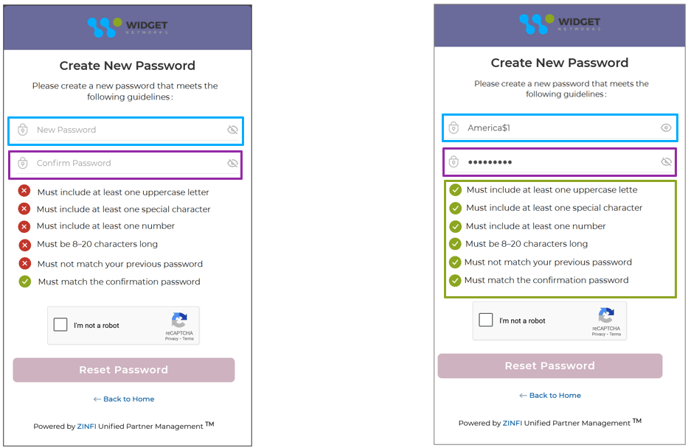
Task: Click Reset Password below the filled form
Action: (549, 366)
